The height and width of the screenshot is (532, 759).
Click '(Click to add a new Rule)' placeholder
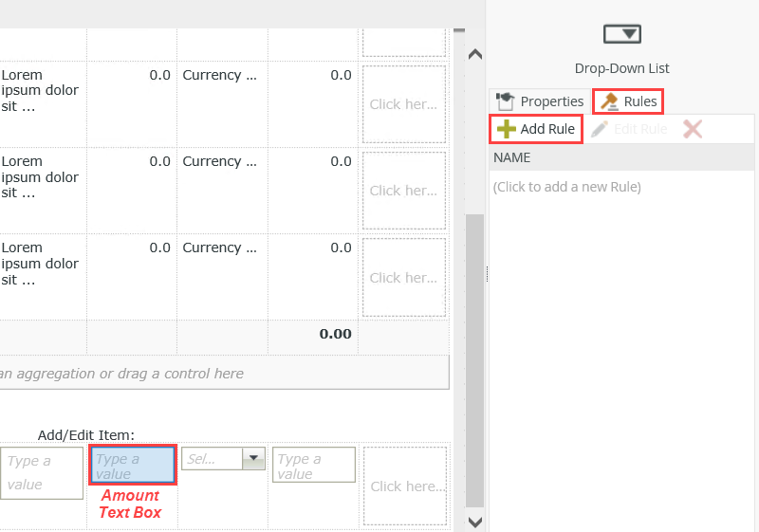566,187
